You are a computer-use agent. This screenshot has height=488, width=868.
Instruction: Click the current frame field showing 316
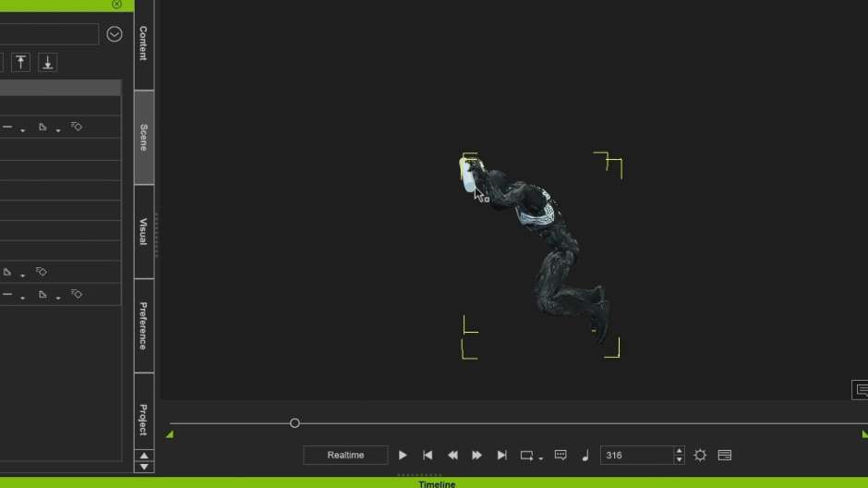click(x=636, y=456)
